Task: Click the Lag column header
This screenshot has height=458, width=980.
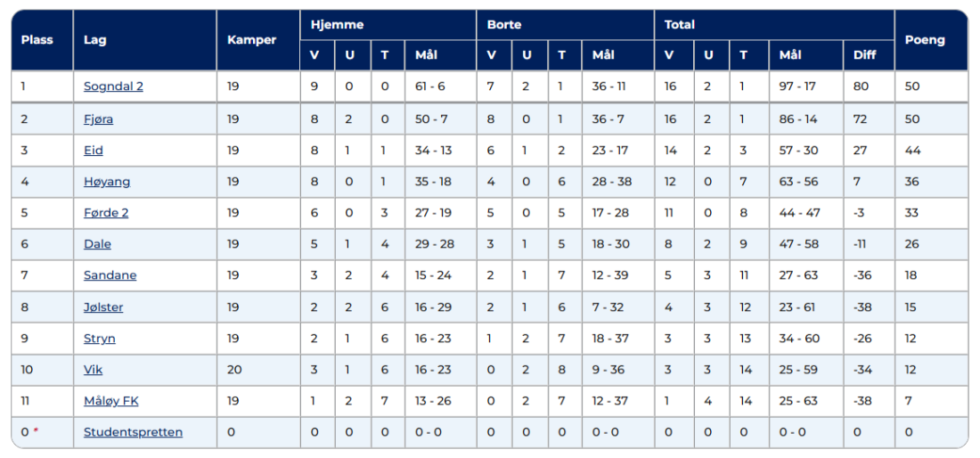Action: point(95,40)
